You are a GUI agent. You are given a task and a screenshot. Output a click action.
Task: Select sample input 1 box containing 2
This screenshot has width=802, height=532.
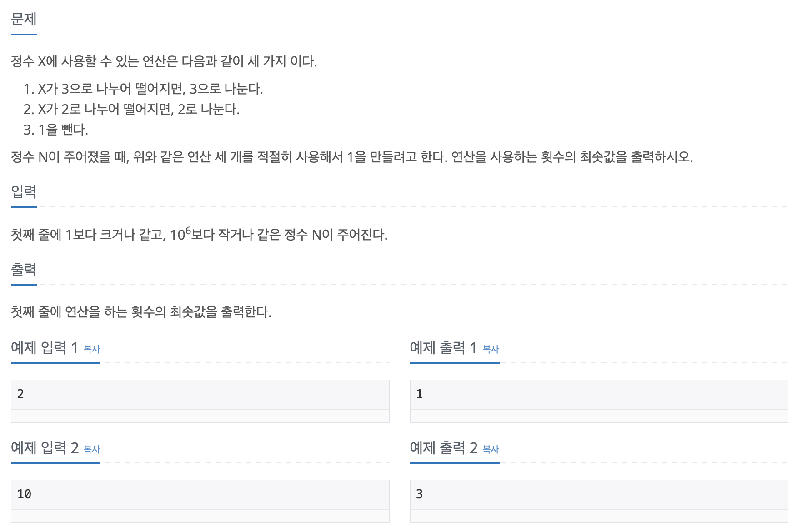point(200,394)
